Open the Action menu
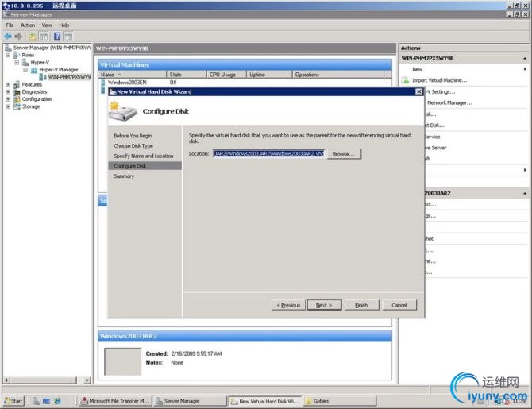The image size is (532, 409). coord(28,25)
